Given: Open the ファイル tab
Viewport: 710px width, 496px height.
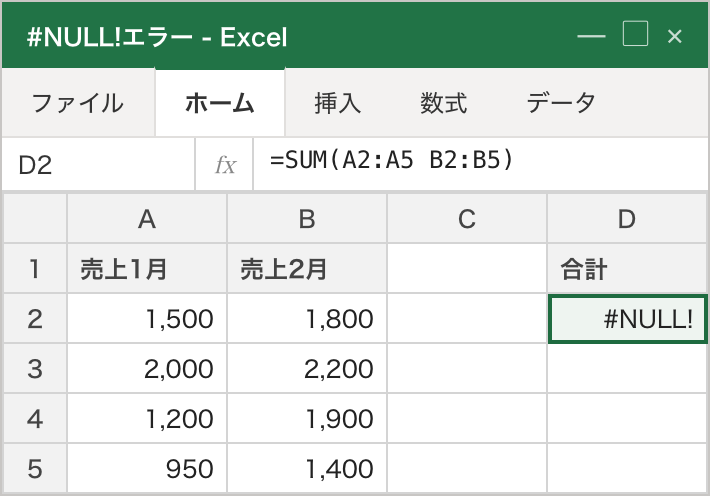Looking at the screenshot, I should click(x=78, y=103).
